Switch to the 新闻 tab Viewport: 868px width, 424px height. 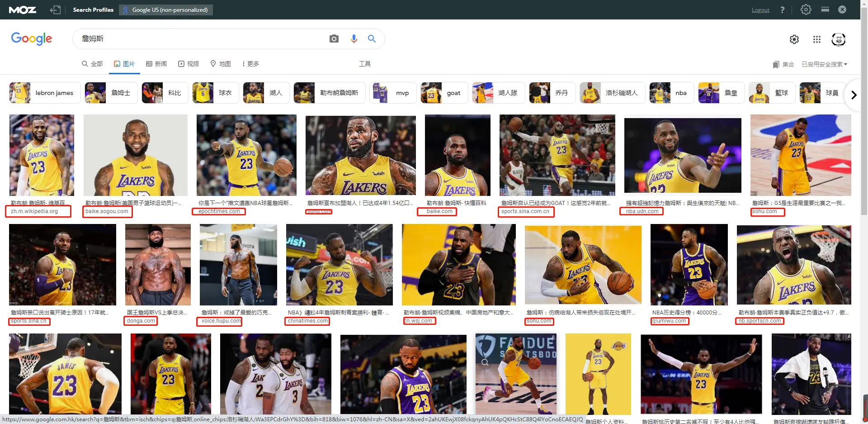[x=156, y=64]
